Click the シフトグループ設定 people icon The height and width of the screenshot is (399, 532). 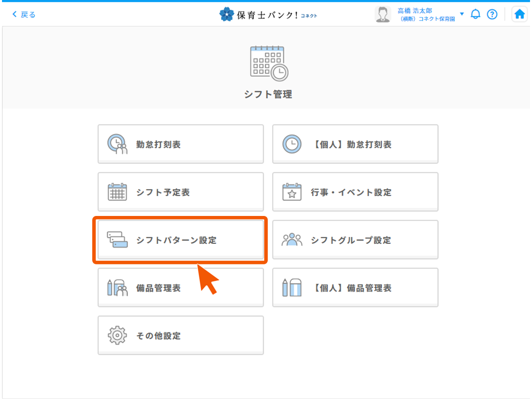pyautogui.click(x=292, y=240)
